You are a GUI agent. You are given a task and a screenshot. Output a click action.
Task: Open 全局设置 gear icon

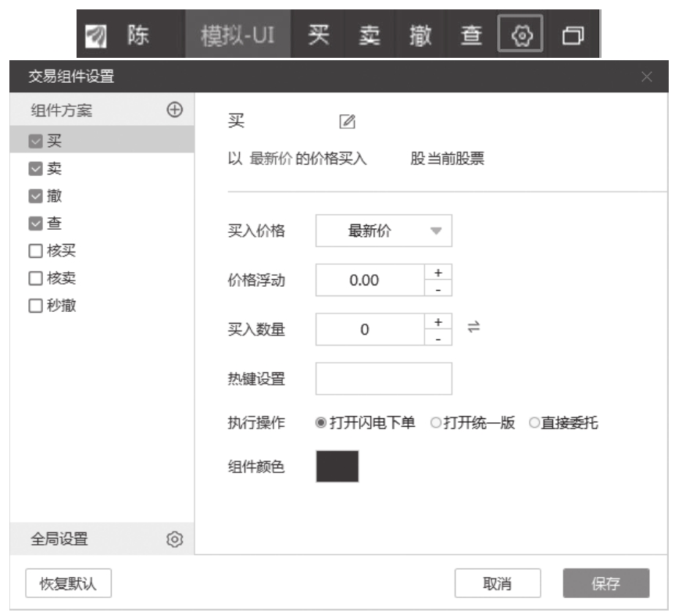[175, 539]
